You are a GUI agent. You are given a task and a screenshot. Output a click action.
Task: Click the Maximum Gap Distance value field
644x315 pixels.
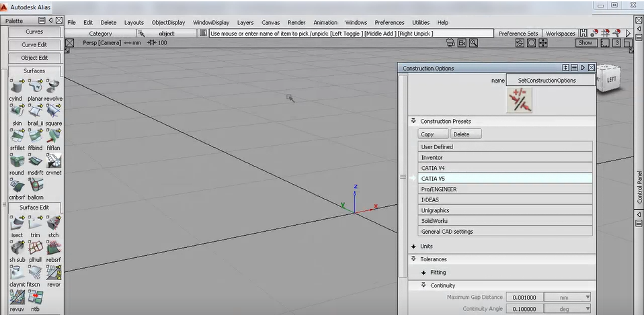click(525, 297)
